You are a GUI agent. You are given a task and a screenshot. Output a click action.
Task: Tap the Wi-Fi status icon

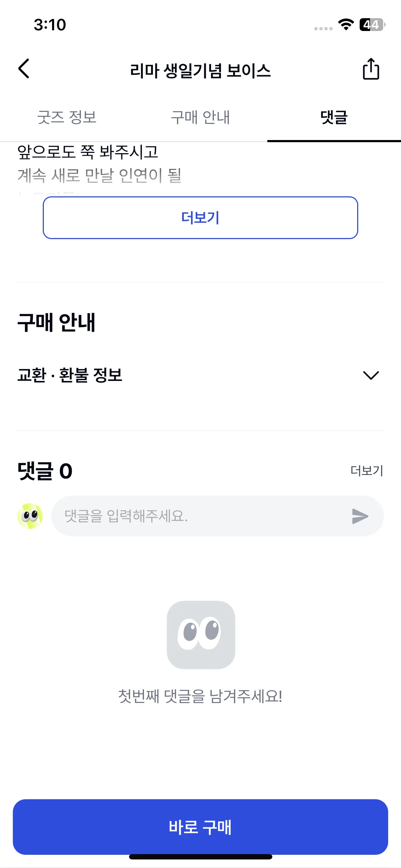point(346,25)
